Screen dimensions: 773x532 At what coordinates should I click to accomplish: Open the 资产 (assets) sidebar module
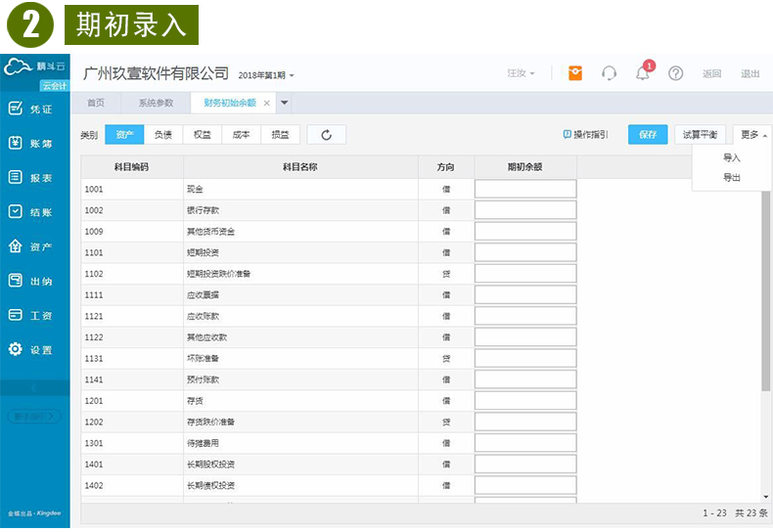point(30,246)
